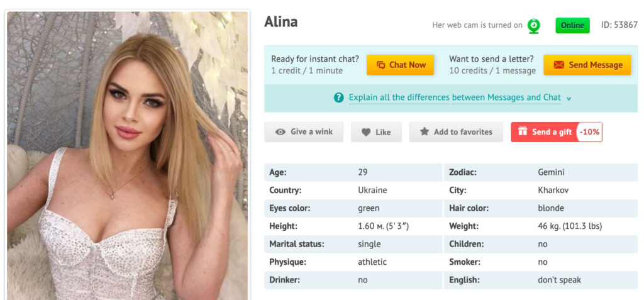Click the Add to favorites label

(463, 132)
